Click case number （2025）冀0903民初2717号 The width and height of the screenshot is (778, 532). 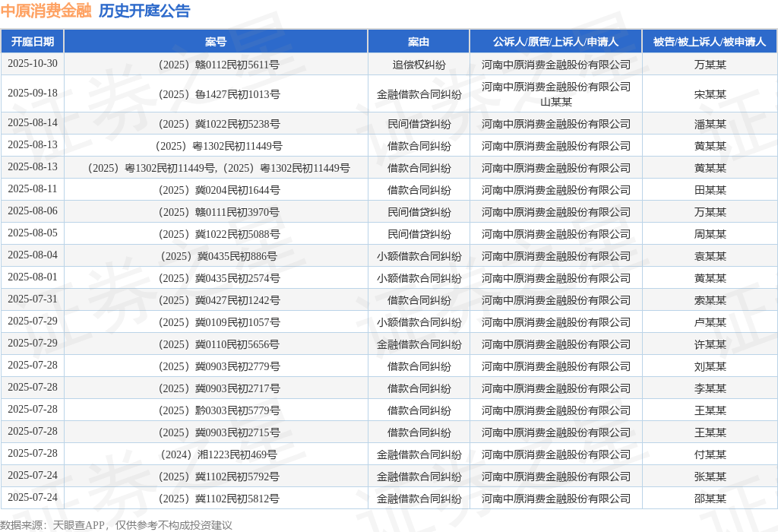216,388
